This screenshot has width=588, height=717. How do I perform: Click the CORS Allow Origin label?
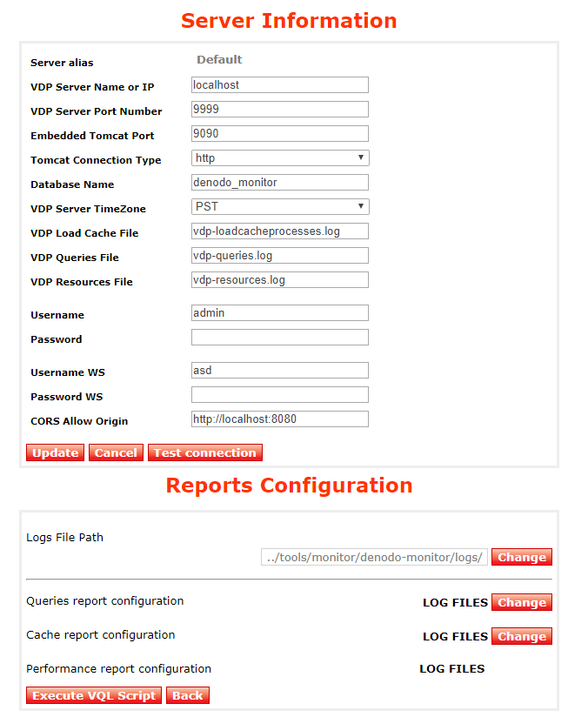79,421
